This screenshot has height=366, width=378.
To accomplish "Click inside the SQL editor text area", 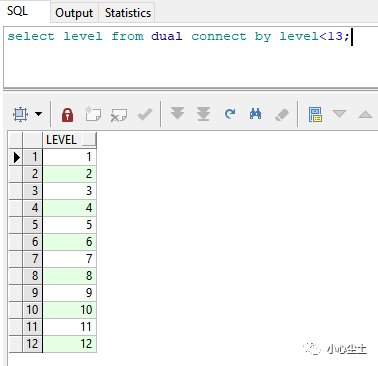I will (191, 57).
